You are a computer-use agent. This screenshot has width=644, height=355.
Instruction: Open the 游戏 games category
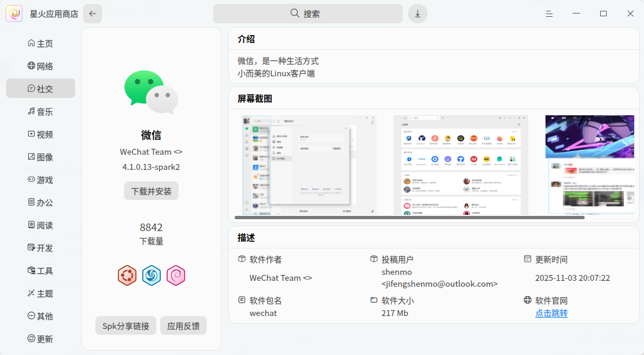pos(40,180)
